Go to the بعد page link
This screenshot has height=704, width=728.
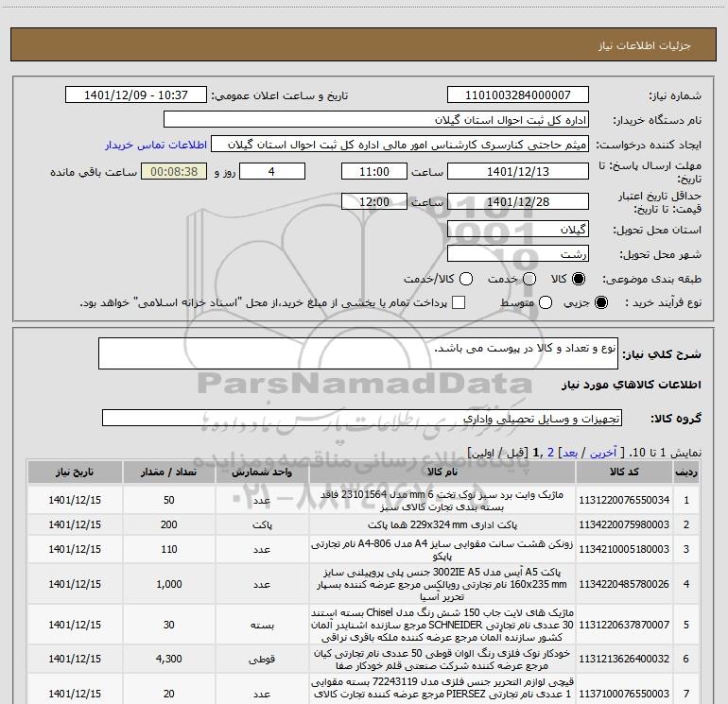click(x=570, y=453)
